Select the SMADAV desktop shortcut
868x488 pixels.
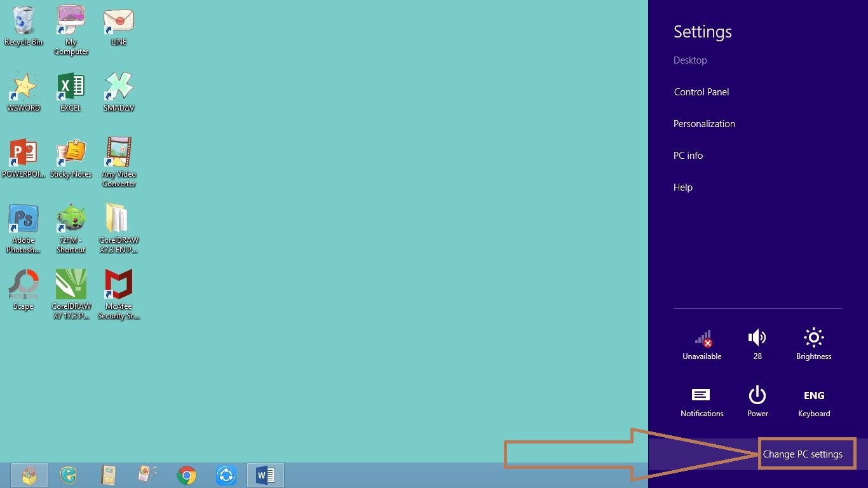pos(119,92)
